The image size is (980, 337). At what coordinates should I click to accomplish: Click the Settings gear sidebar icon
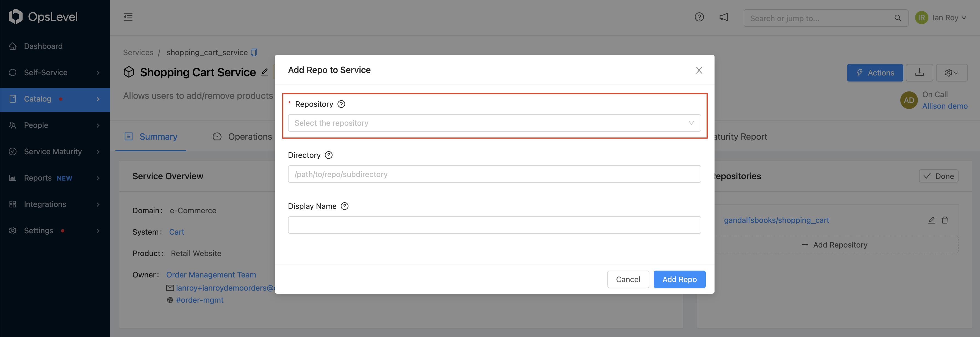(13, 231)
